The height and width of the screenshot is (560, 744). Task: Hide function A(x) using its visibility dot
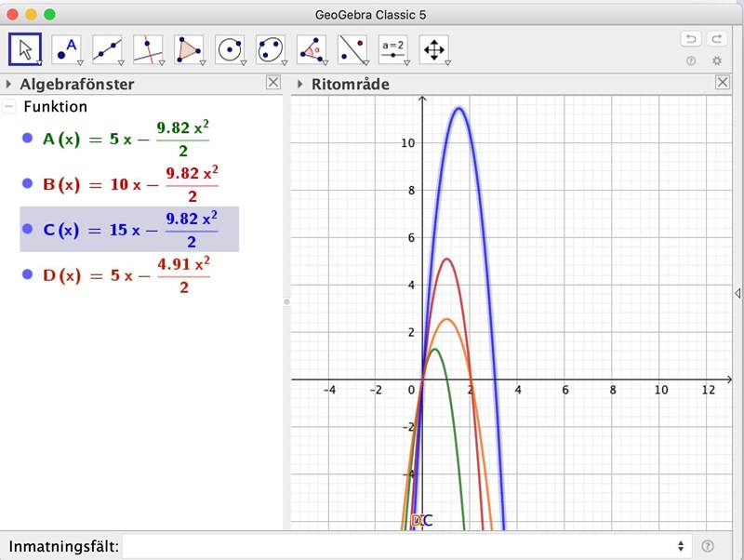27,139
